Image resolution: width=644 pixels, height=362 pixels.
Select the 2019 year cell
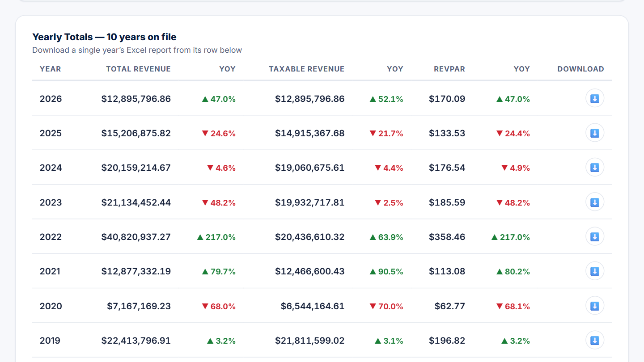[50, 341]
